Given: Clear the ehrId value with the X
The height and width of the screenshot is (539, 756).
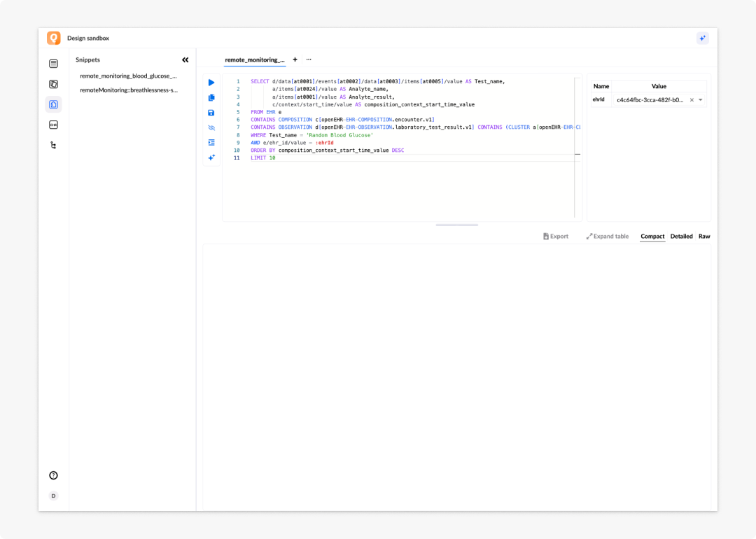Looking at the screenshot, I should point(692,100).
